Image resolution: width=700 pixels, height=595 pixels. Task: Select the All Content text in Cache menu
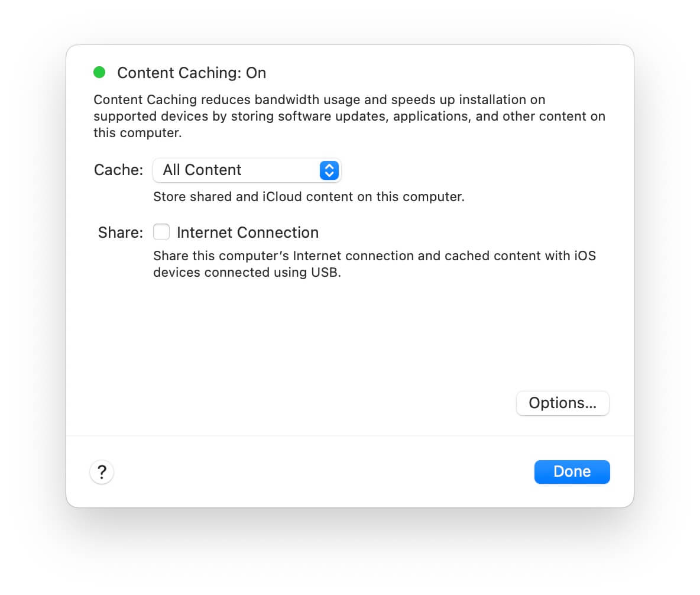[x=202, y=170]
